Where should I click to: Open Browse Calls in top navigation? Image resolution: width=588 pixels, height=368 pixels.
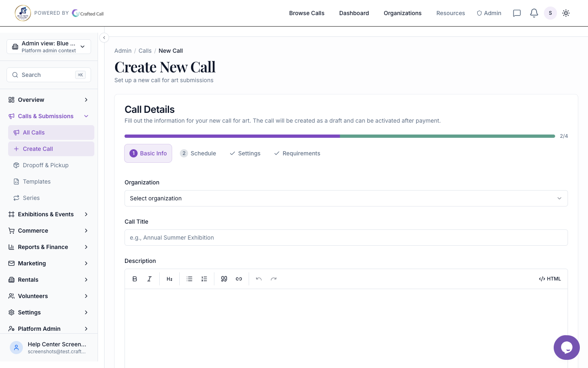tap(307, 13)
